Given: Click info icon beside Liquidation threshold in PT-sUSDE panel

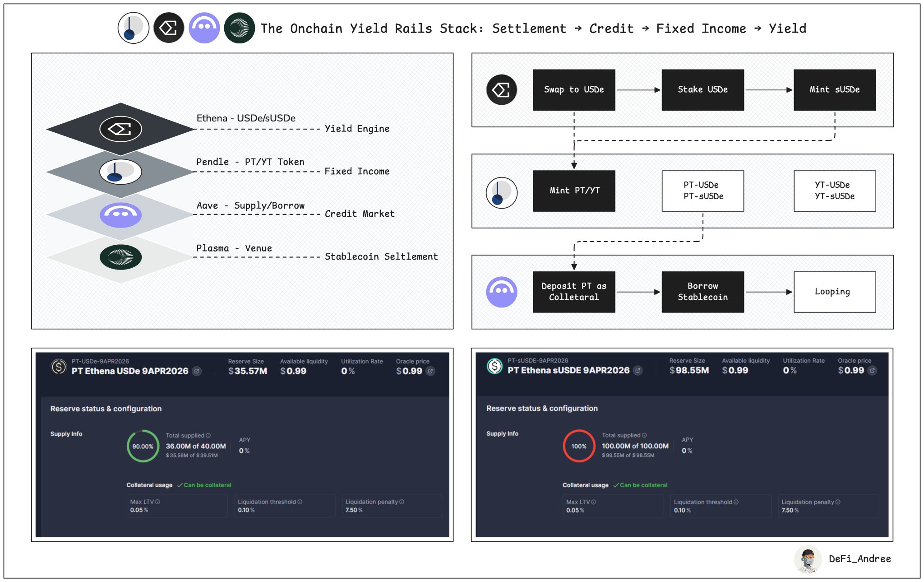Looking at the screenshot, I should click(736, 502).
